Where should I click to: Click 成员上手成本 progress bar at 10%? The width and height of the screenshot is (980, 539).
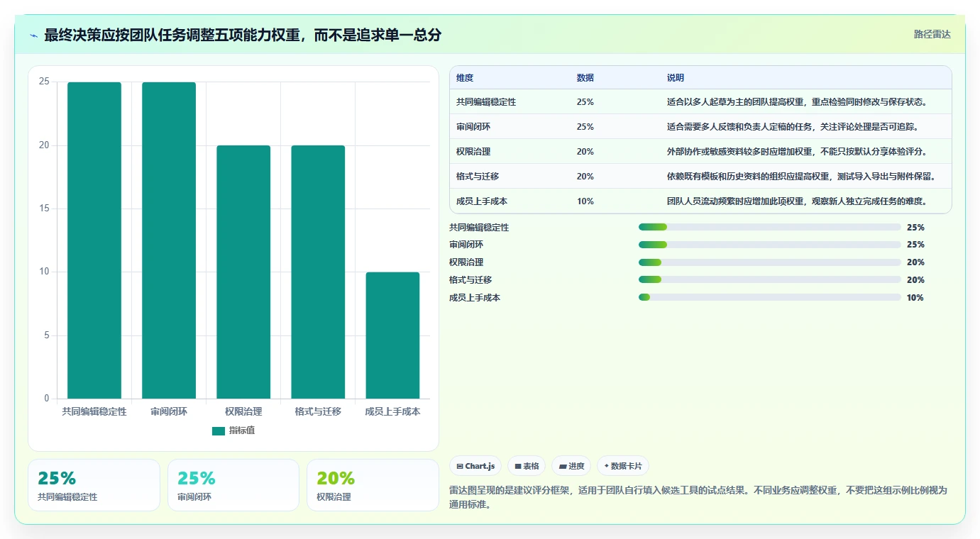click(770, 298)
